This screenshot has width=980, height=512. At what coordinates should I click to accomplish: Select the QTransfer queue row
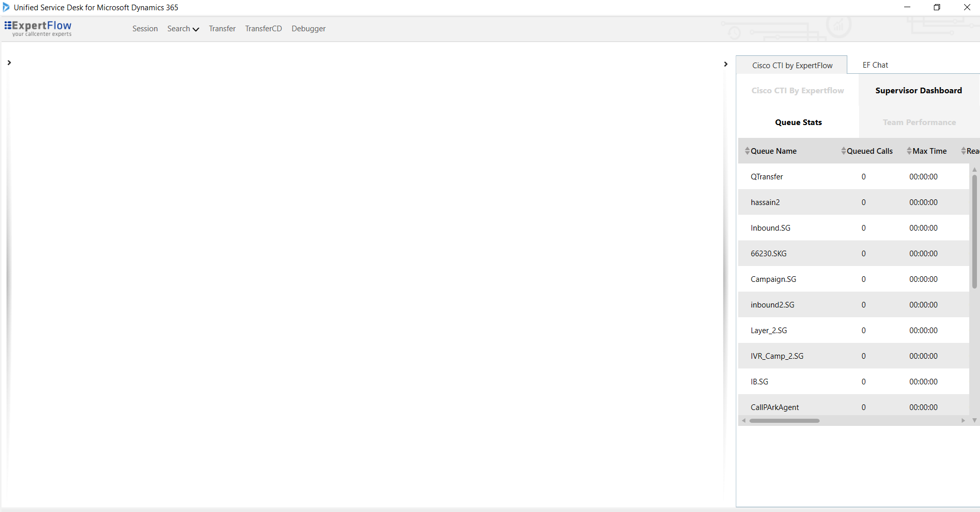click(x=820, y=176)
